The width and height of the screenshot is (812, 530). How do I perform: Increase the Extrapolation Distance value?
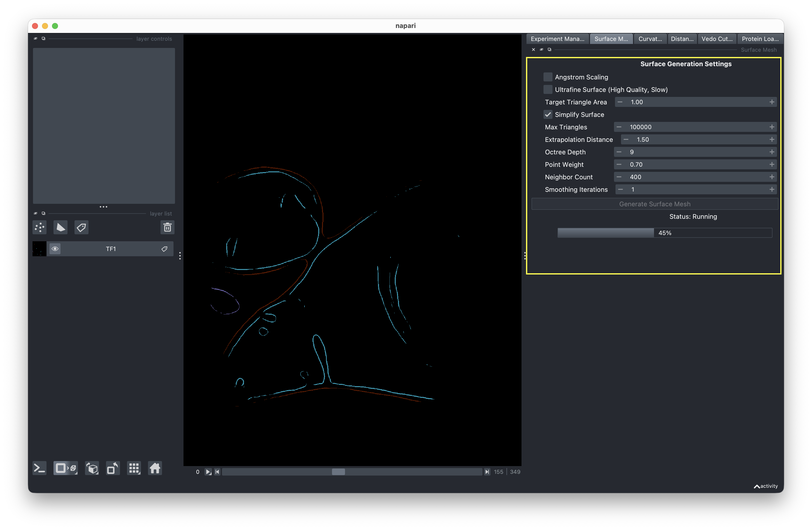click(x=772, y=140)
